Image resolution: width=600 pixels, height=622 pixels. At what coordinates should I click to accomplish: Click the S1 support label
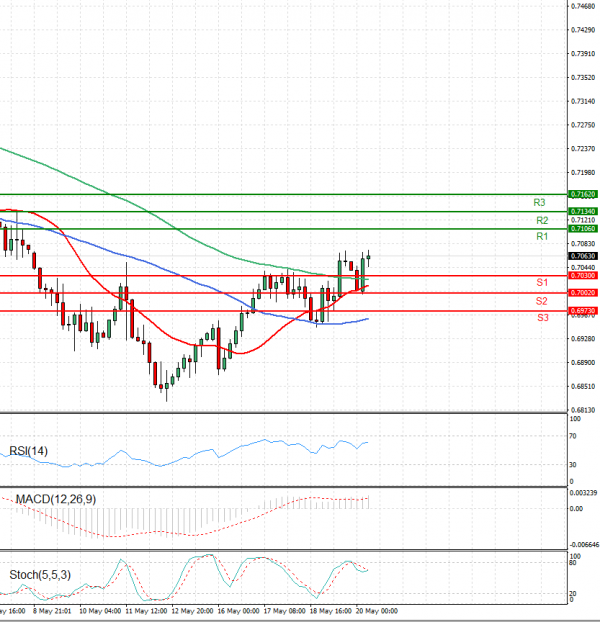[x=542, y=282]
